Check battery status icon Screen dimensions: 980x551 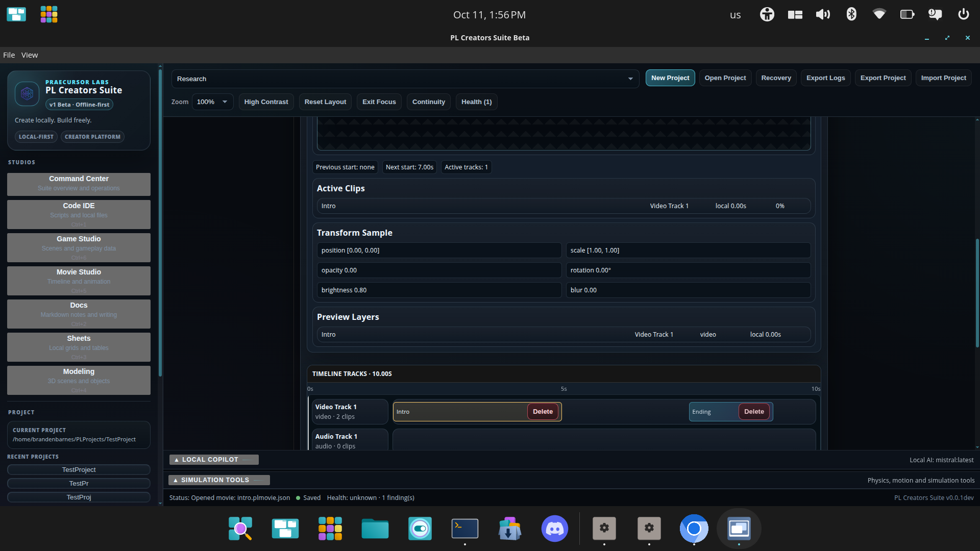point(907,14)
